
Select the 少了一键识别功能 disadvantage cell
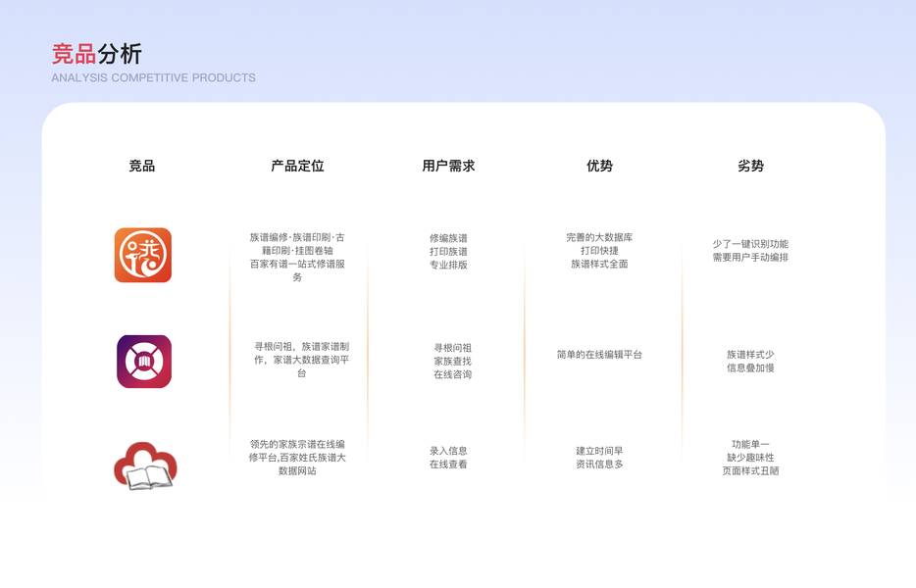(x=750, y=251)
